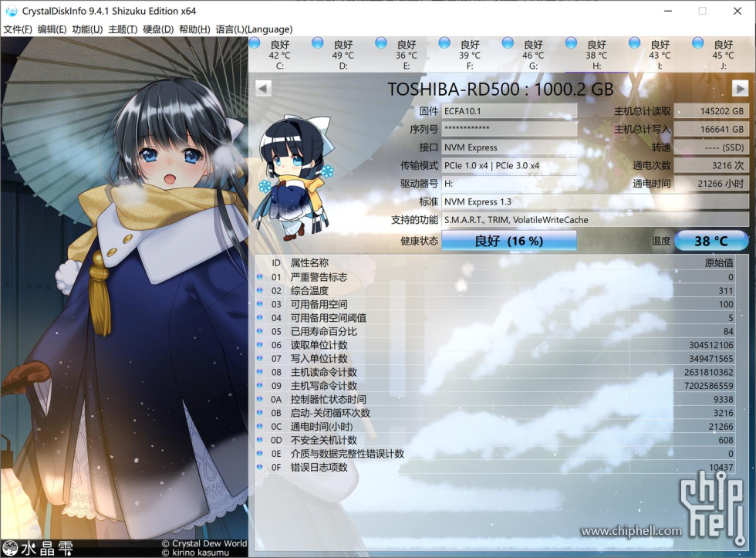Switch to the D: disk tab
This screenshot has height=558, width=756.
click(x=343, y=55)
